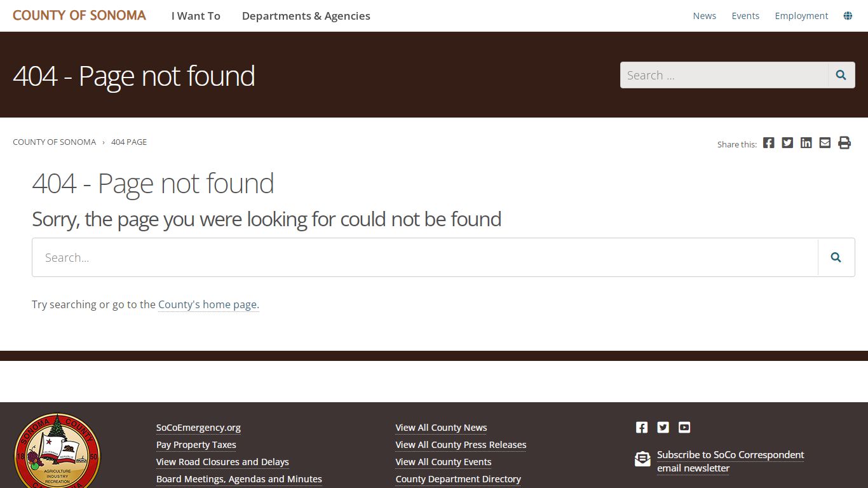868x488 pixels.
Task: Open View Road Closures and Delays link
Action: pyautogui.click(x=222, y=462)
